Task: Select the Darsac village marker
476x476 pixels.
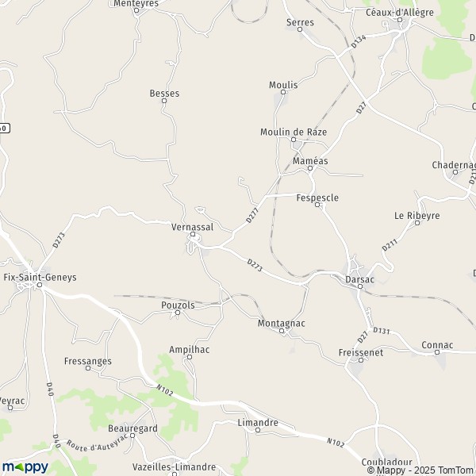Action: [x=360, y=286]
